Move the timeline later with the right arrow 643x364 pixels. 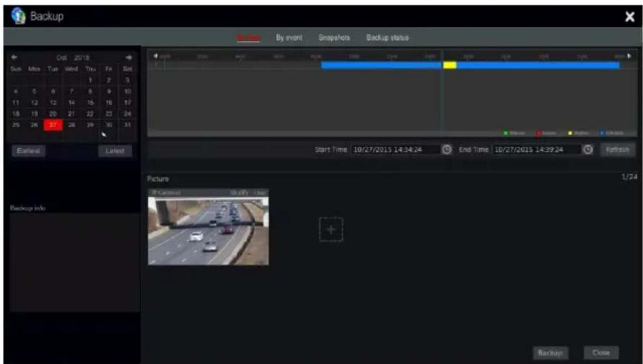629,55
